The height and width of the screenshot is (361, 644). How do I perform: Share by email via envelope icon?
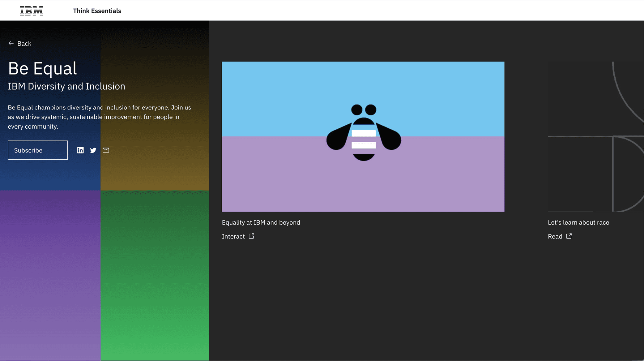(x=106, y=150)
